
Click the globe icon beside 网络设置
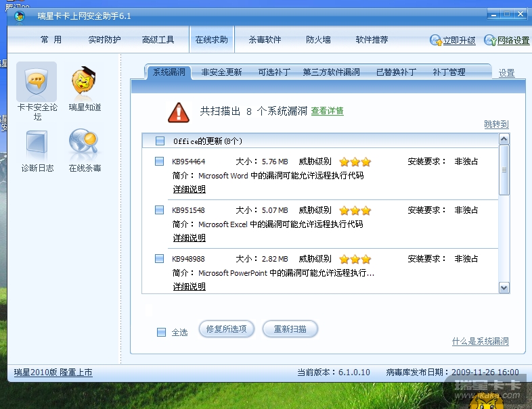[490, 41]
